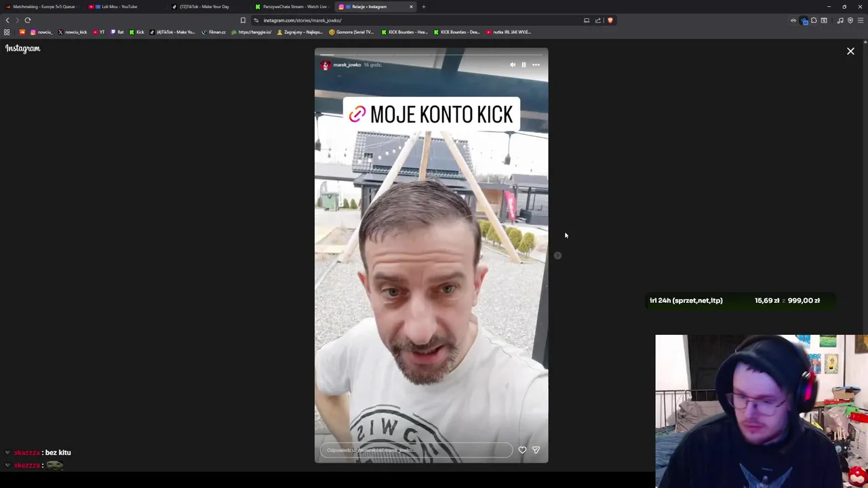Close the Relacje Instagram tab
The width and height of the screenshot is (868, 488).
[x=411, y=7]
